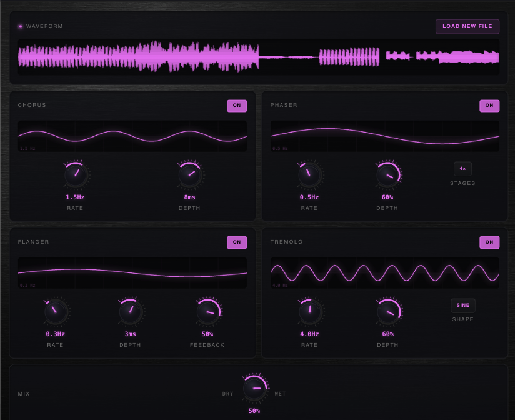Open the Tremolo Shape Sine selector
The image size is (515, 420).
pyautogui.click(x=463, y=306)
